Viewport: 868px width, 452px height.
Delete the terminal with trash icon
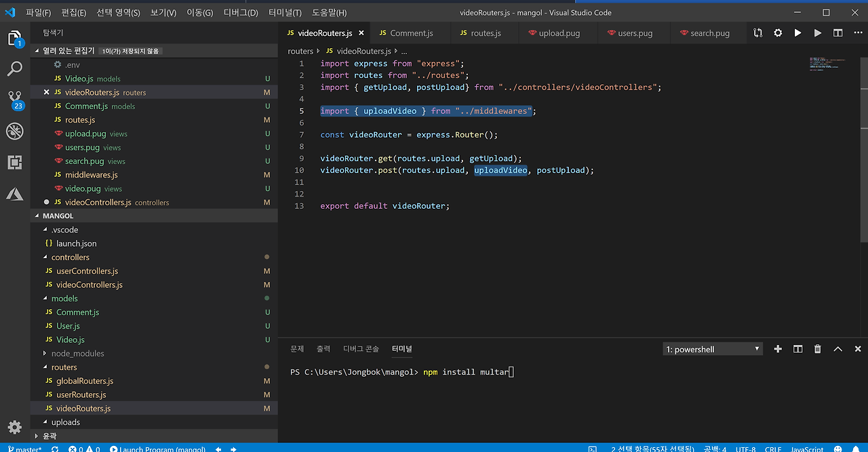(x=818, y=349)
